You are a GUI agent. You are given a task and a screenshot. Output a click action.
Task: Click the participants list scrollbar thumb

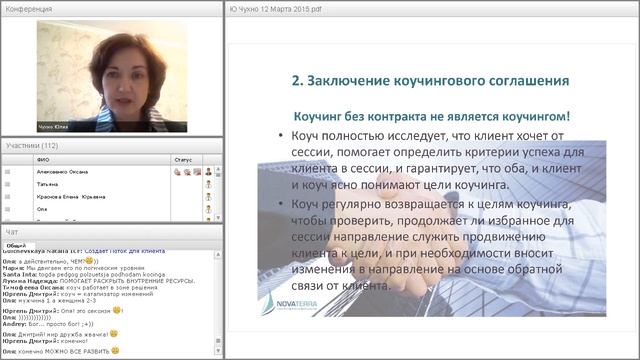[x=218, y=175]
